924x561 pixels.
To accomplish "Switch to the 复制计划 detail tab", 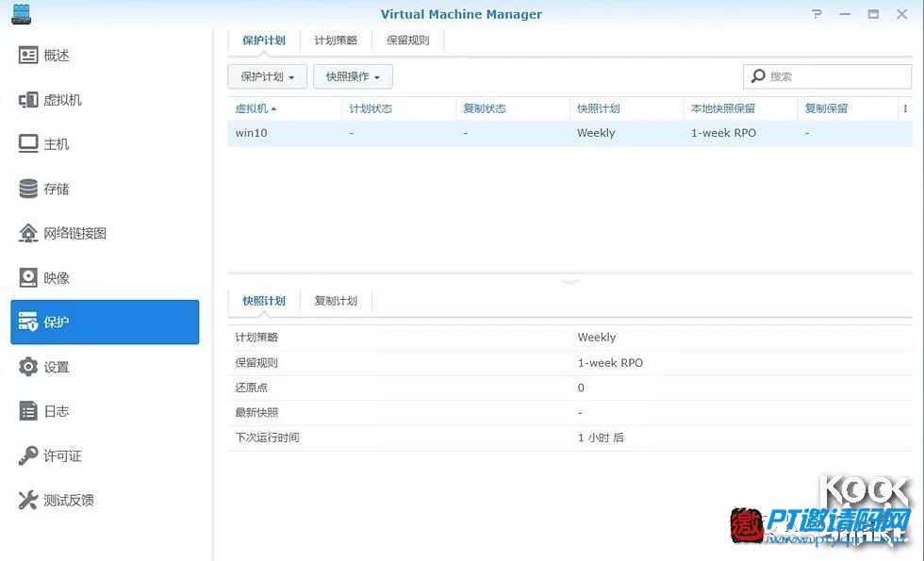I will pos(336,301).
